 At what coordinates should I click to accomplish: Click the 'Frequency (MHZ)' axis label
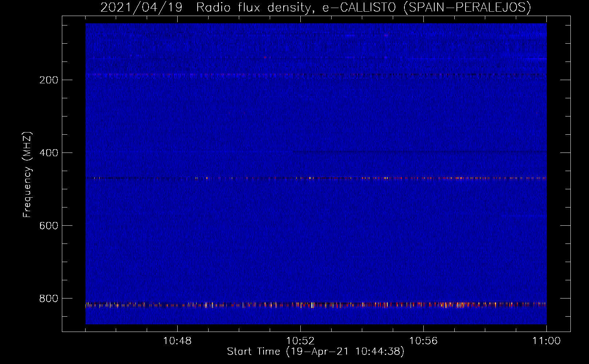tap(27, 175)
